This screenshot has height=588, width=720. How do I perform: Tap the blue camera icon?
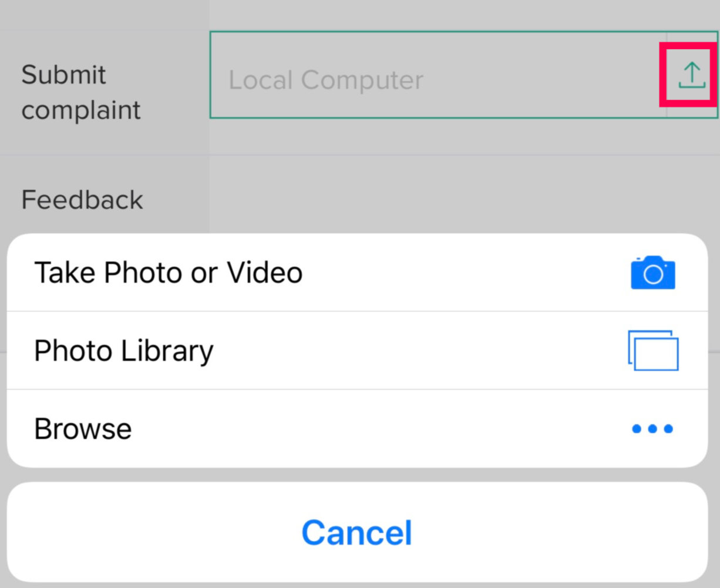pyautogui.click(x=652, y=273)
